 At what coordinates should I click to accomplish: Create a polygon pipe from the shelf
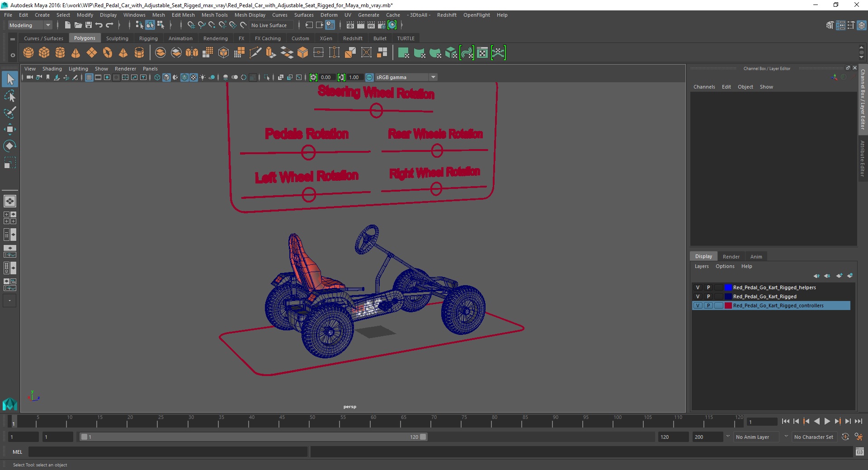(139, 53)
